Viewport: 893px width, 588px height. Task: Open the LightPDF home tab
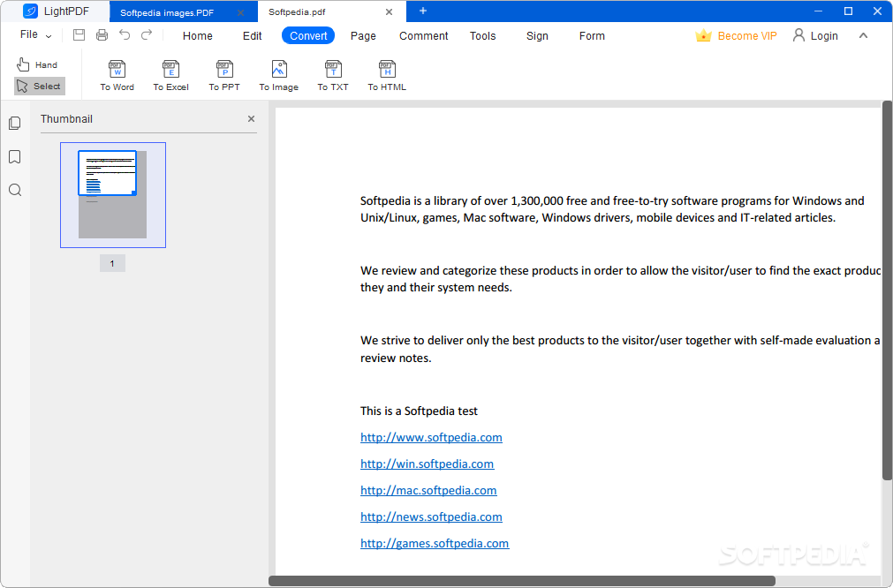(56, 11)
